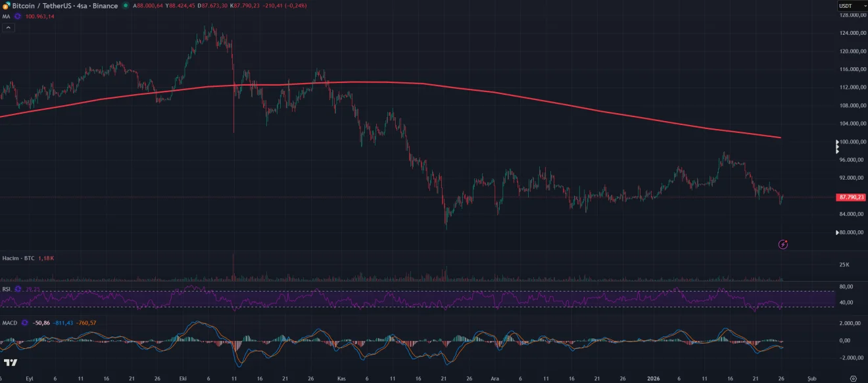868x383 pixels.
Task: Click the purple MA indicator loading icon
Action: pos(18,16)
